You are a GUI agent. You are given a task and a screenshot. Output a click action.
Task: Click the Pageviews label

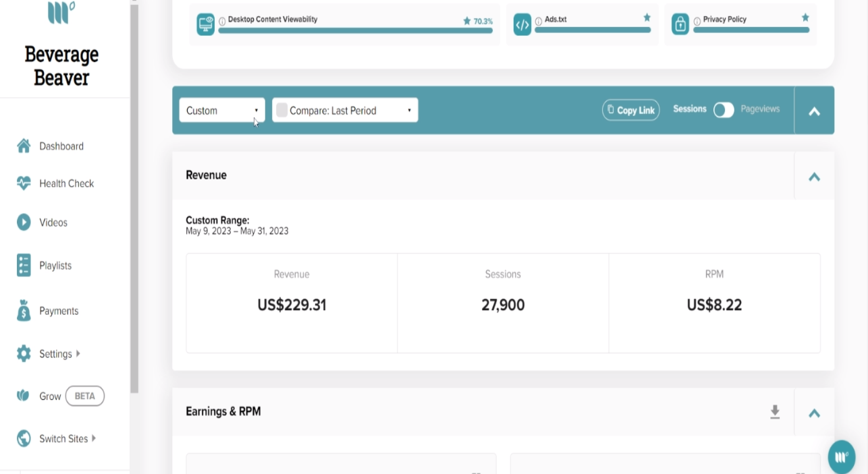(x=760, y=109)
